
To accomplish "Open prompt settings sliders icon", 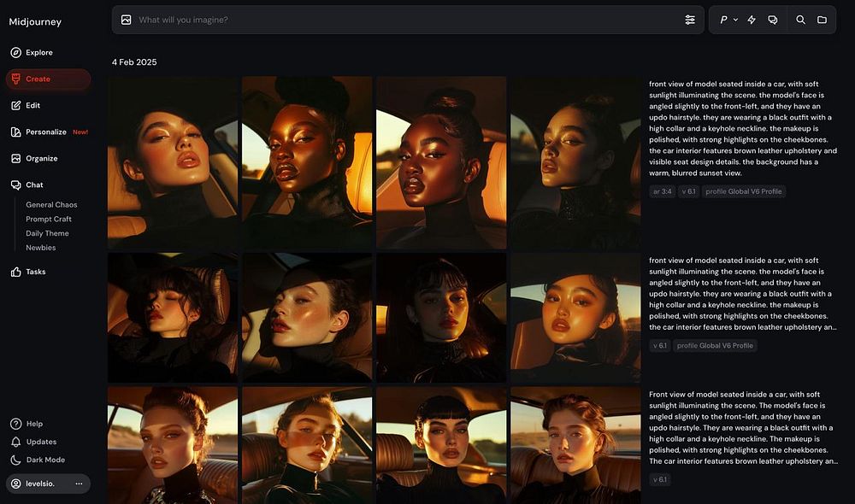I will tap(690, 20).
